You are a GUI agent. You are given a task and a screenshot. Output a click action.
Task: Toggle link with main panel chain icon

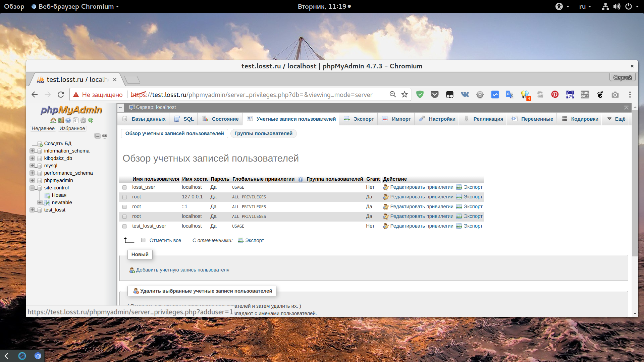(105, 136)
